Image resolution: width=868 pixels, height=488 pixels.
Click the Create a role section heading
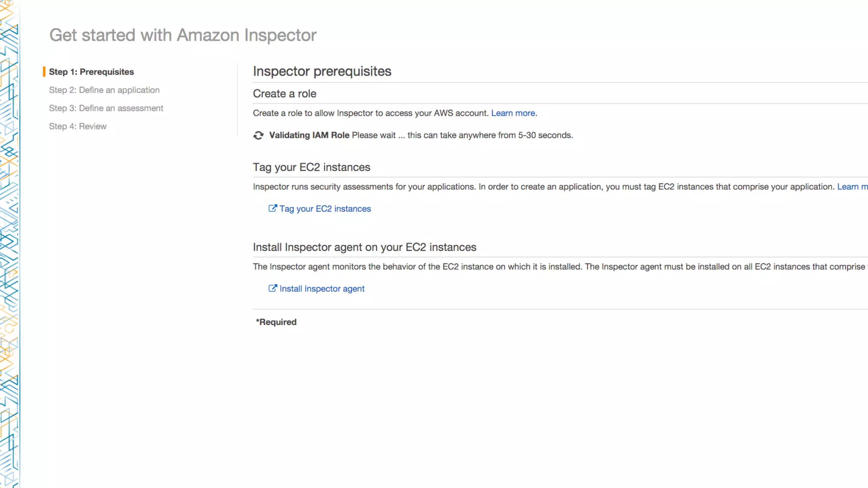click(x=284, y=94)
